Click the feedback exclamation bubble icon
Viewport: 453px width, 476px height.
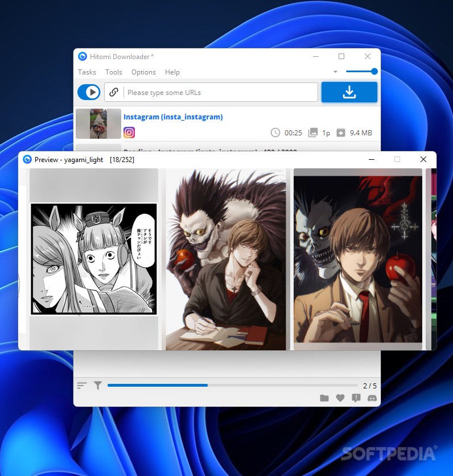(x=356, y=398)
